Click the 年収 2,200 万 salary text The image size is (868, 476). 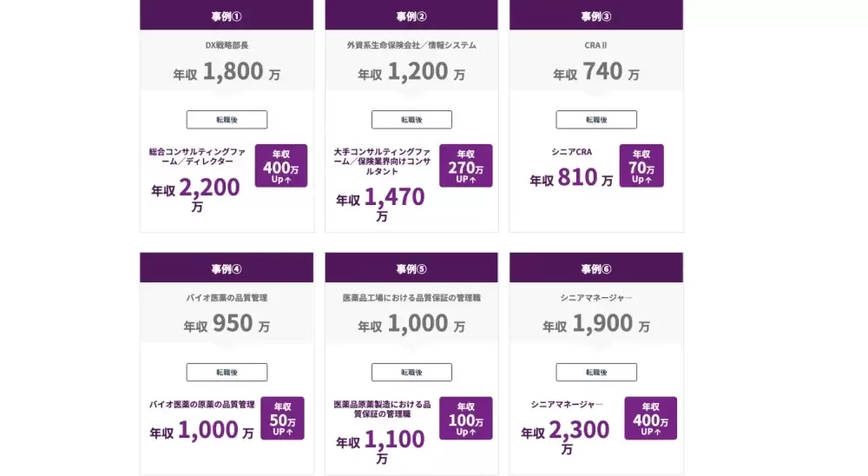[196, 195]
